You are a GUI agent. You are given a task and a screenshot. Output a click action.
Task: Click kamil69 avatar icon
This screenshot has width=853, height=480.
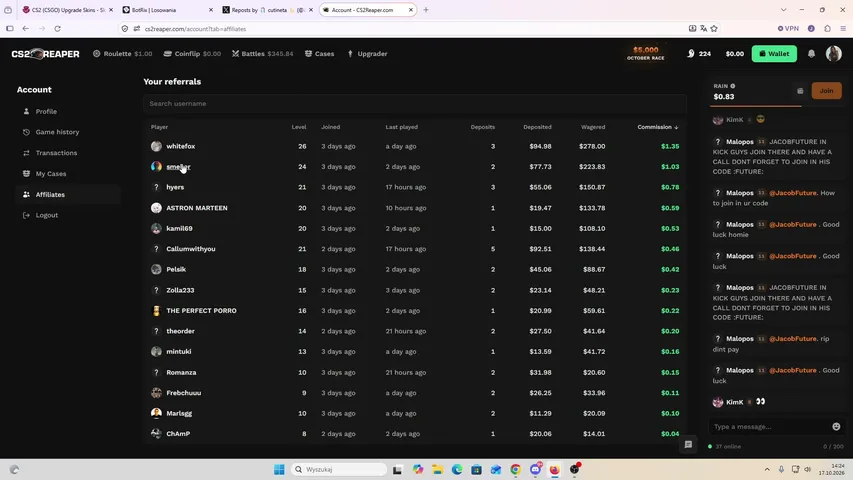pos(156,229)
